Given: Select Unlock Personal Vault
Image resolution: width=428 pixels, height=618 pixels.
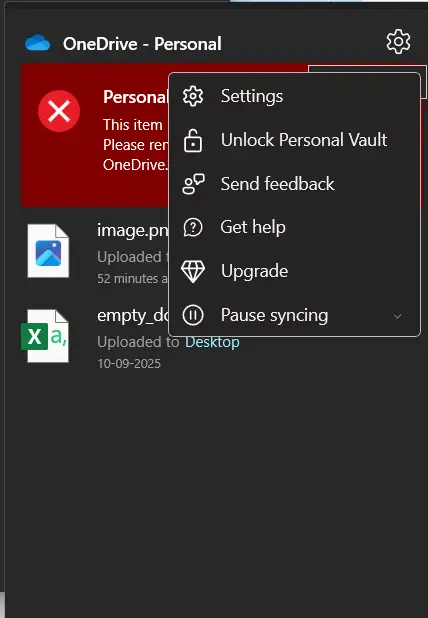Looking at the screenshot, I should (294, 140).
